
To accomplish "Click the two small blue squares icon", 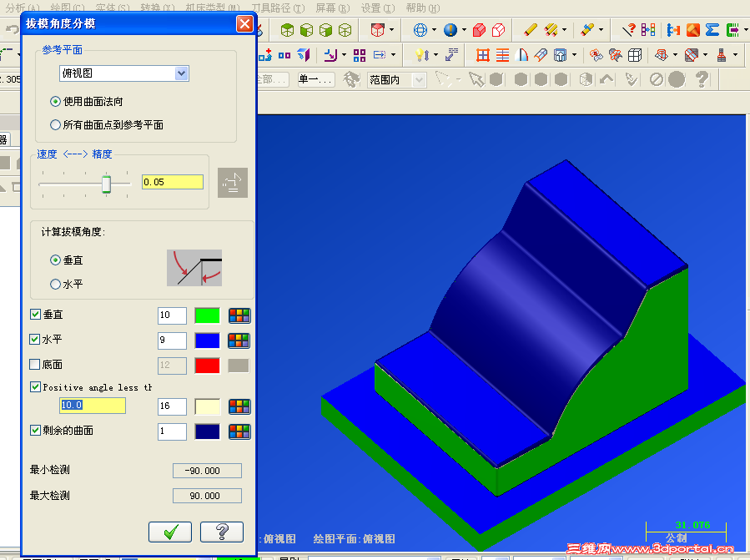I will pos(284,56).
